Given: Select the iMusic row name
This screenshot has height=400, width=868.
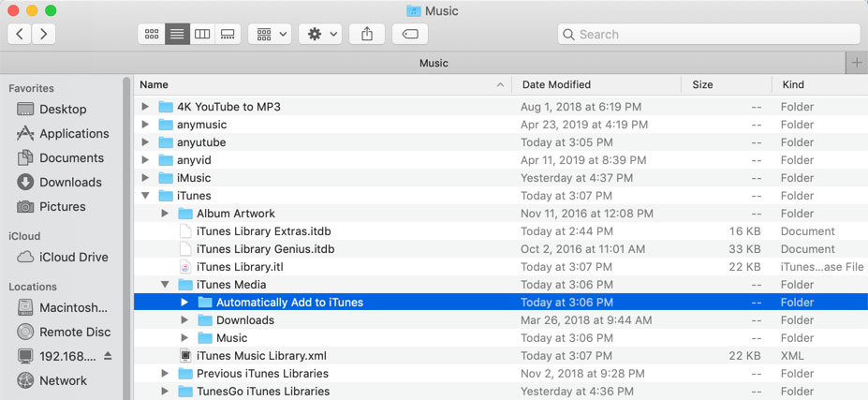Looking at the screenshot, I should 194,178.
